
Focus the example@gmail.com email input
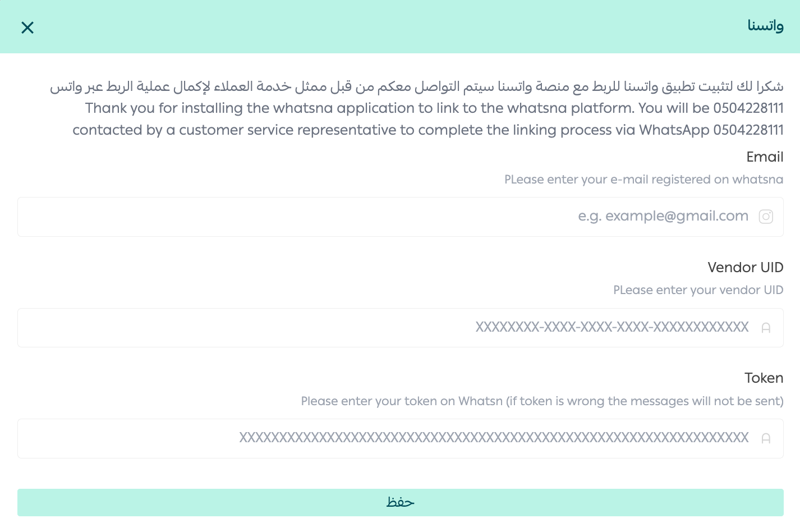(x=401, y=217)
